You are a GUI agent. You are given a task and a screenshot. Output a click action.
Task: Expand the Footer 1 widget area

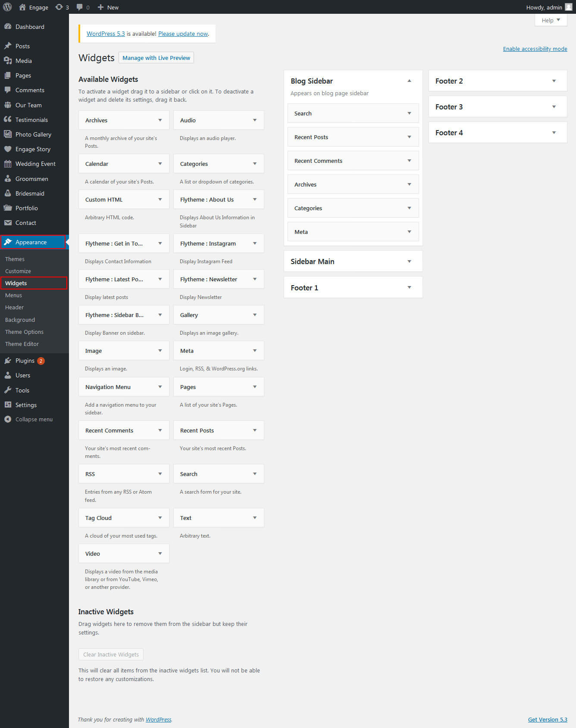[x=409, y=287]
